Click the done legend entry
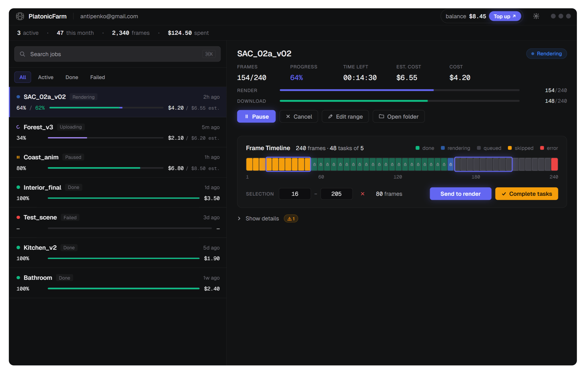 425,148
